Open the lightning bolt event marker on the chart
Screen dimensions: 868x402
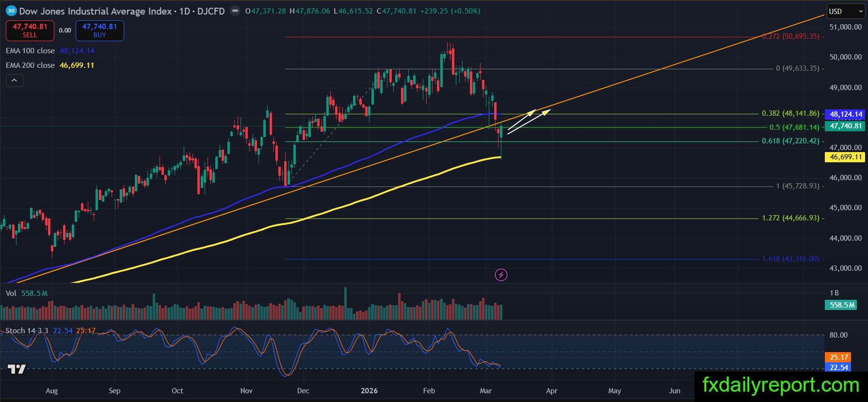pos(501,275)
